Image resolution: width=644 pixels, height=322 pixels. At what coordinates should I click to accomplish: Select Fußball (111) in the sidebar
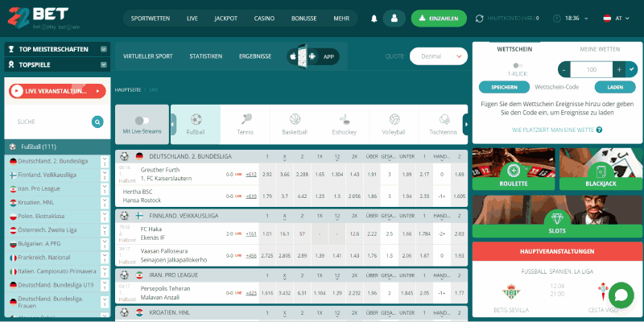(x=57, y=147)
